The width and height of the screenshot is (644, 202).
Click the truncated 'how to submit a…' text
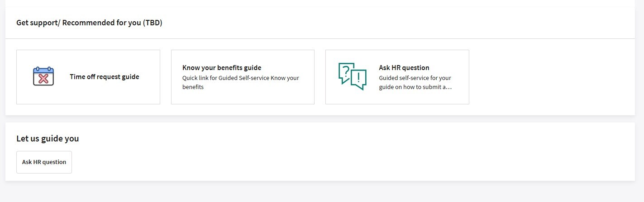coord(427,87)
